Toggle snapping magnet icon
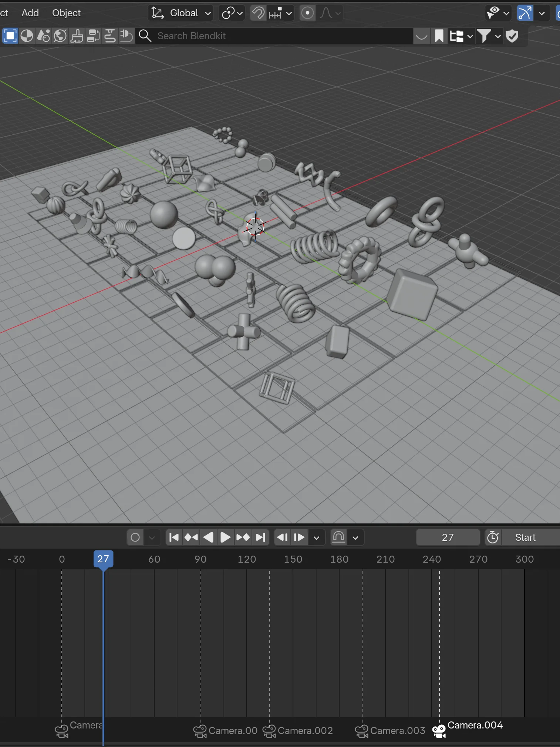 coord(258,13)
